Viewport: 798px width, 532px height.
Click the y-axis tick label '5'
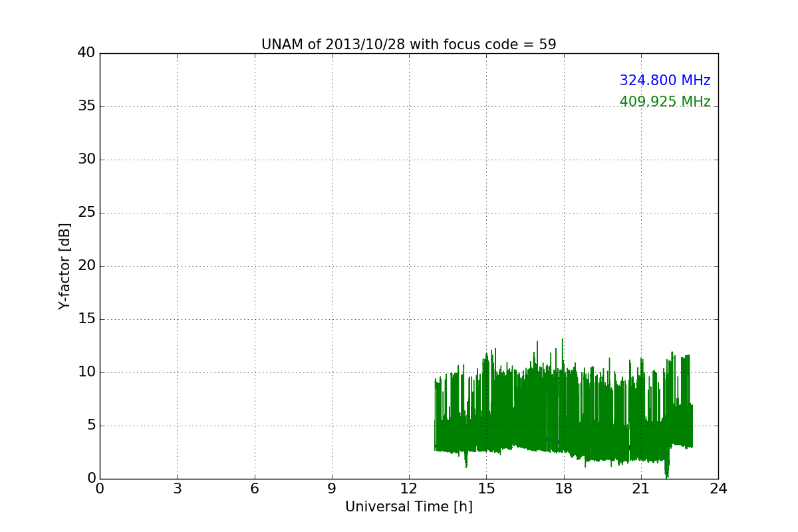[91, 426]
